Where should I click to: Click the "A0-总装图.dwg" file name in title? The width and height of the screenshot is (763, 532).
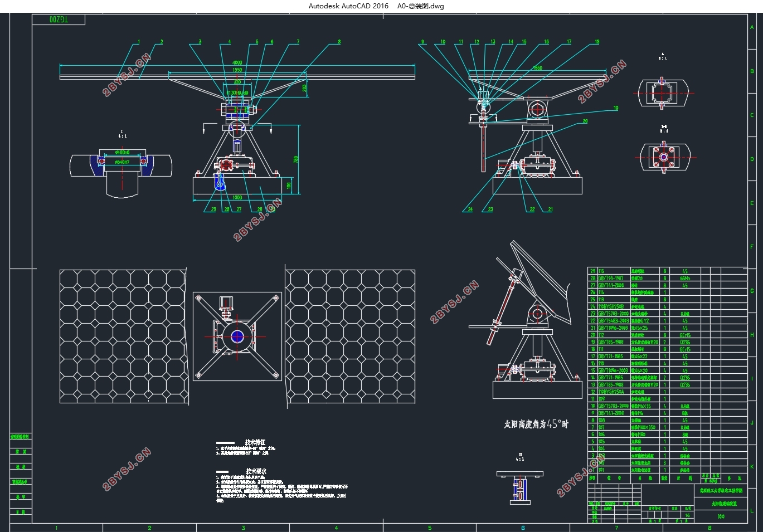pos(421,6)
